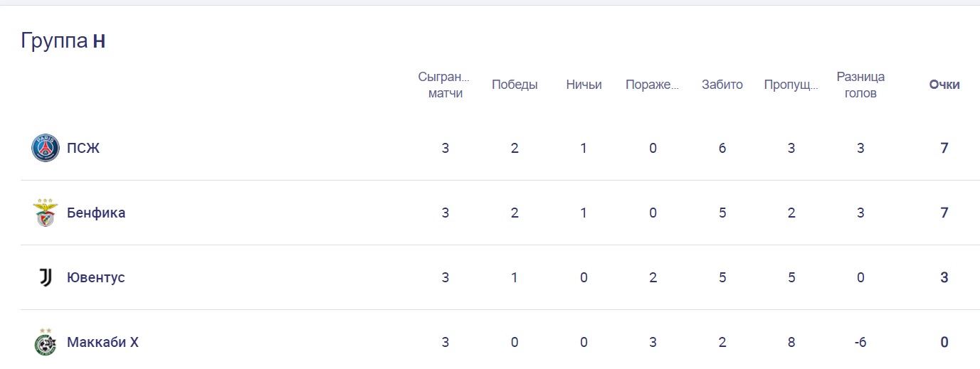Open the Маккаби Х team link
980x369 pixels.
102,342
